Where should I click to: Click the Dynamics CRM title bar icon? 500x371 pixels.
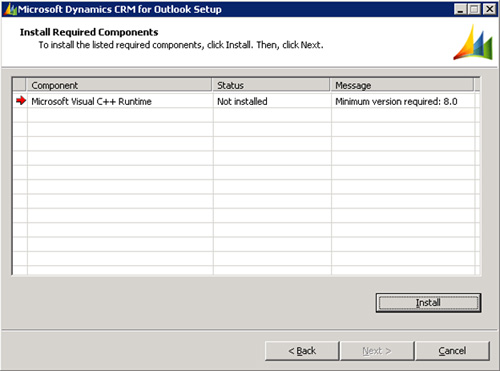click(10, 9)
